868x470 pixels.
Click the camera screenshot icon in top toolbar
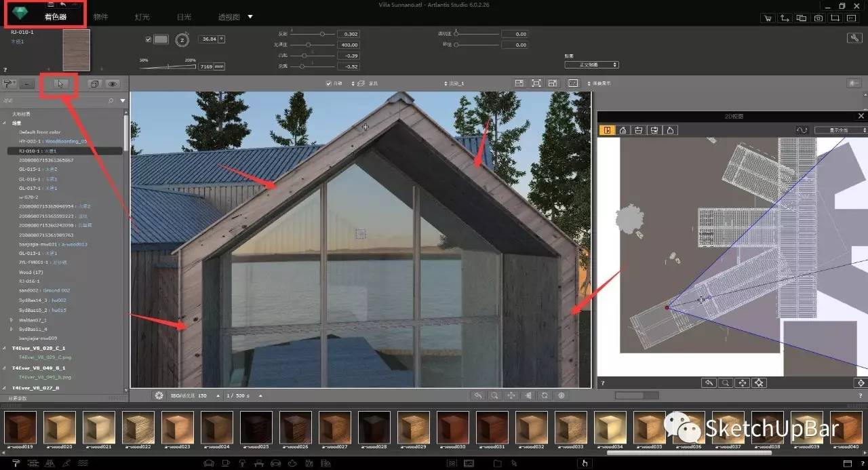818,18
